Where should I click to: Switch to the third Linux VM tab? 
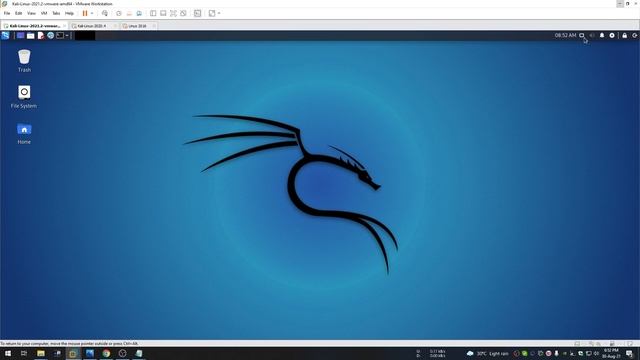tap(139, 25)
